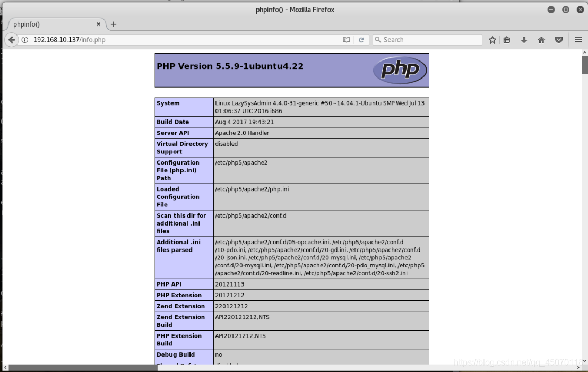
Task: Click API20121212,NTS value
Action: pos(240,336)
